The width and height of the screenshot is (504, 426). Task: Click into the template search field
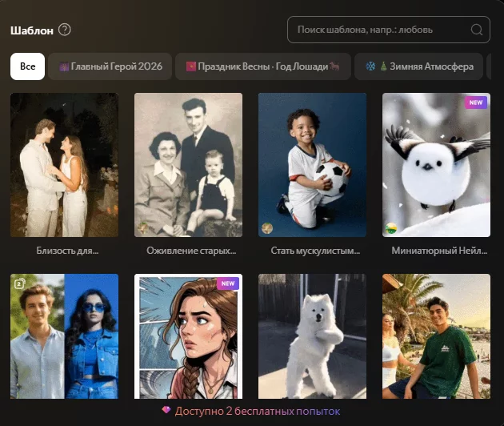[x=380, y=30]
